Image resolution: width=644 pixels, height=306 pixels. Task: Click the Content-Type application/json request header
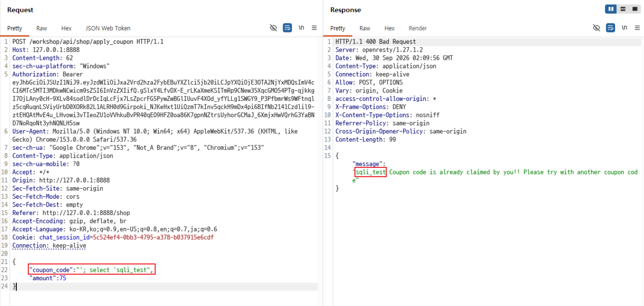coord(63,156)
